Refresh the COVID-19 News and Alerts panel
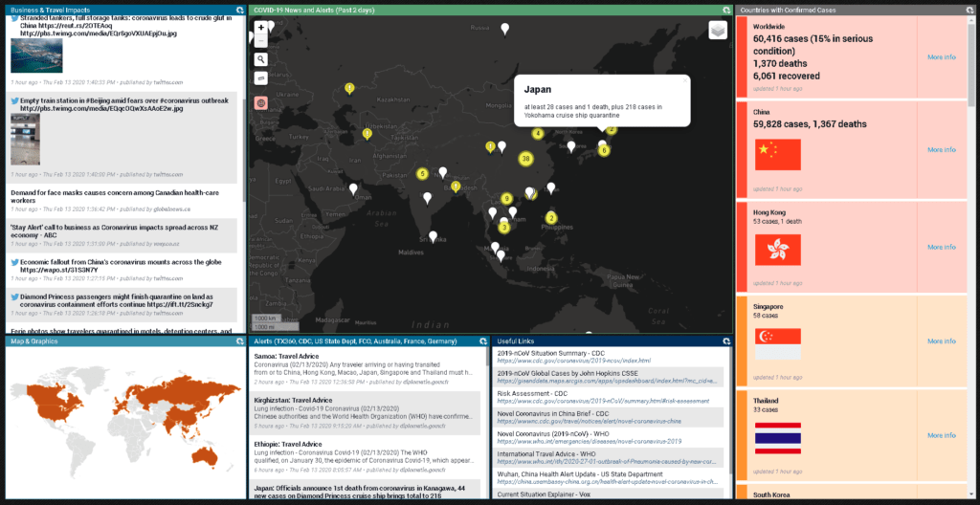Image resolution: width=980 pixels, height=505 pixels. click(726, 10)
